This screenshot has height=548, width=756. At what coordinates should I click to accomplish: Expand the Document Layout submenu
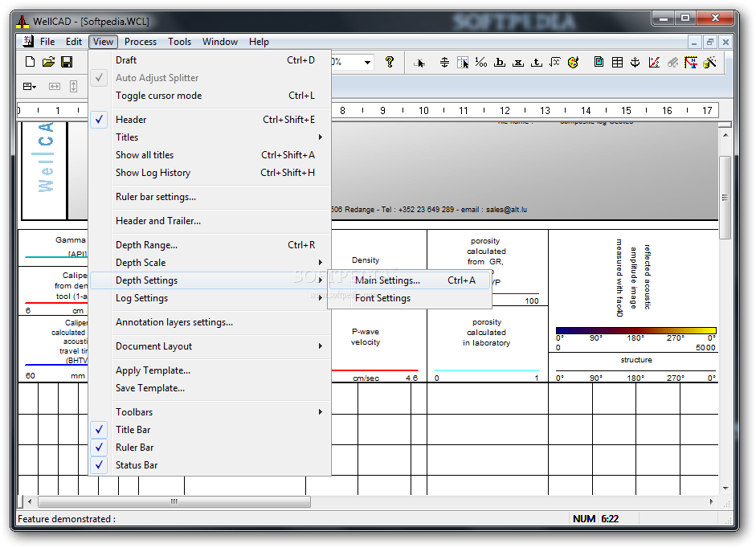(x=210, y=346)
